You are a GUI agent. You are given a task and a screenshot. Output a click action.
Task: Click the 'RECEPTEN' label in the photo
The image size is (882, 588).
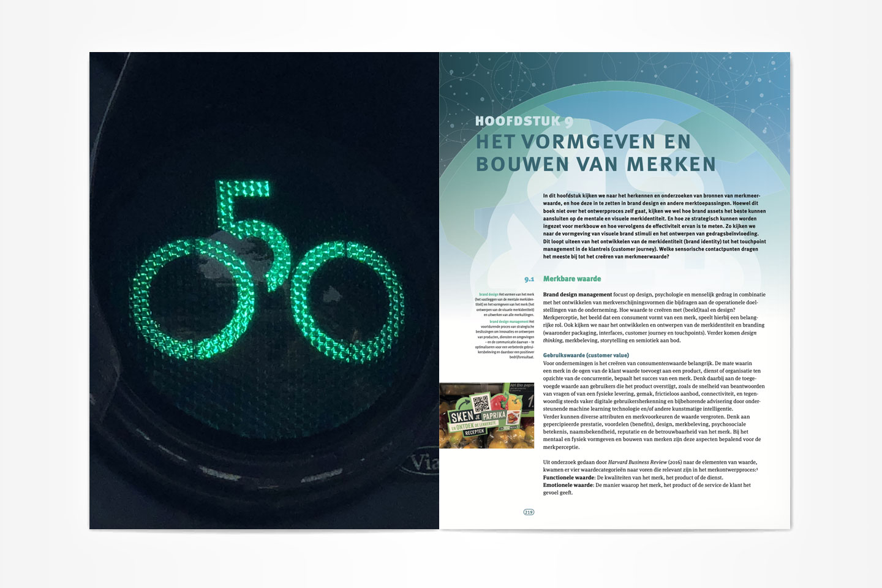pyautogui.click(x=474, y=432)
